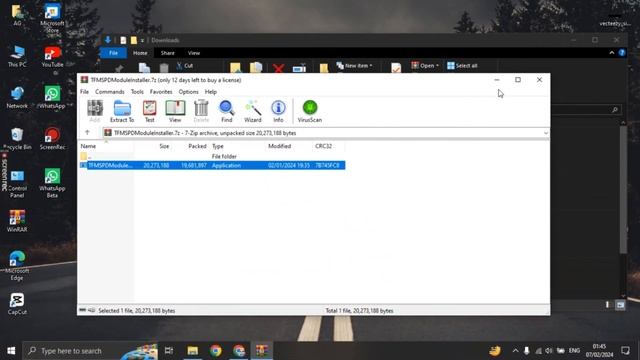Open the Open dropdown in Explorer ribbon
Viewport: 640px width, 360px height.
[x=425, y=65]
